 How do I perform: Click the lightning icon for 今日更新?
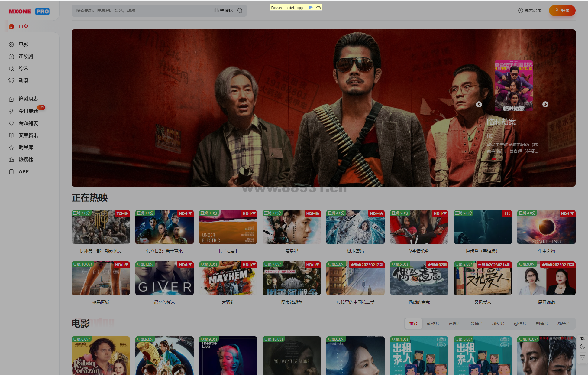pyautogui.click(x=11, y=111)
